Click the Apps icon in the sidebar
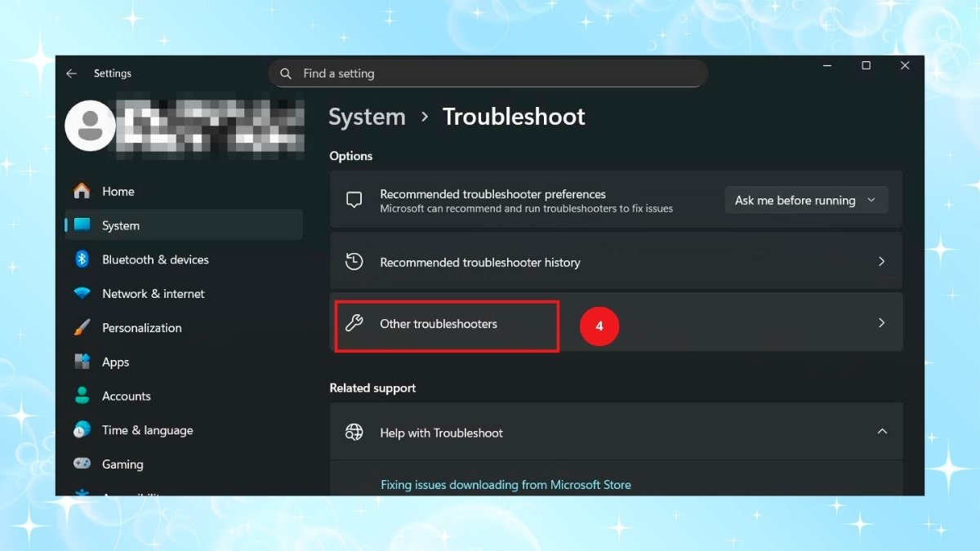Viewport: 980px width, 551px height. tap(82, 362)
